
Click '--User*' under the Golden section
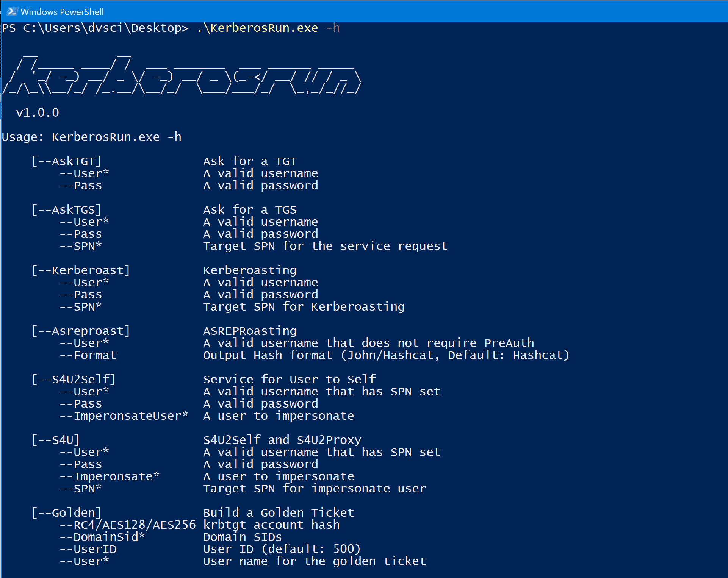(84, 561)
